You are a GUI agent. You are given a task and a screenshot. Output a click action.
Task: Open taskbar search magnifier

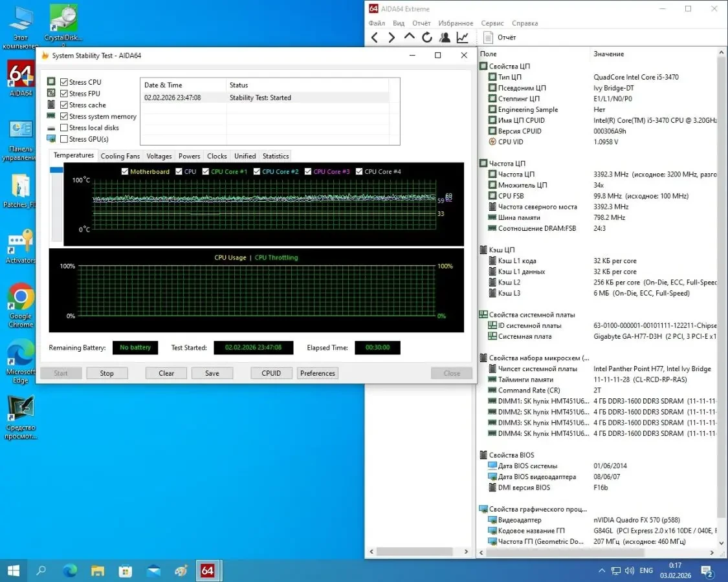tap(41, 570)
